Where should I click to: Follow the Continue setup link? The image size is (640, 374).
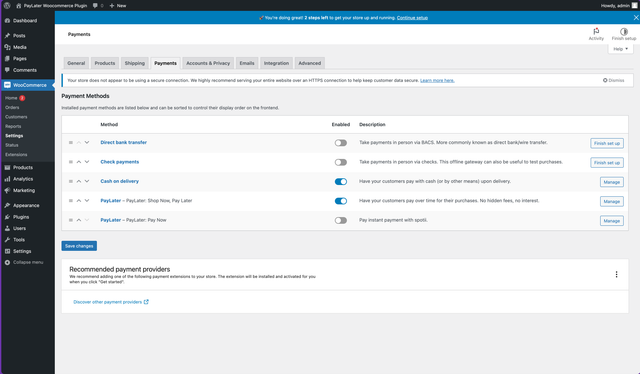[x=412, y=18]
